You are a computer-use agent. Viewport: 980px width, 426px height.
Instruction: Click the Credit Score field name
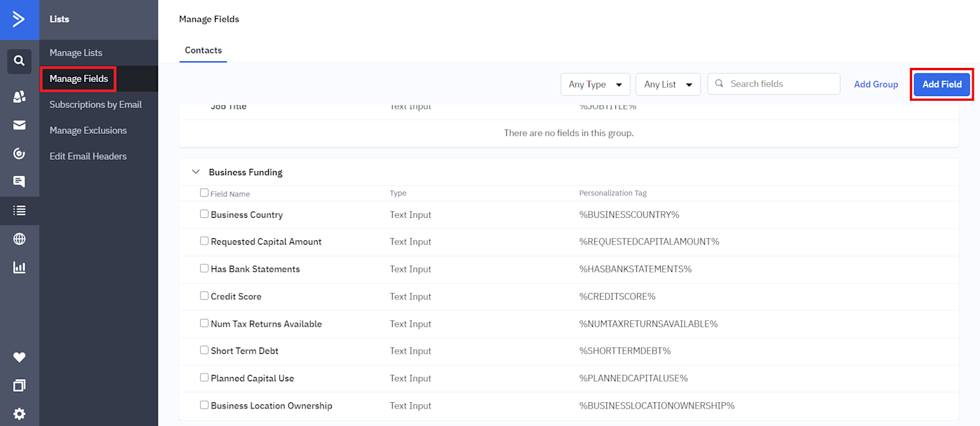(236, 296)
